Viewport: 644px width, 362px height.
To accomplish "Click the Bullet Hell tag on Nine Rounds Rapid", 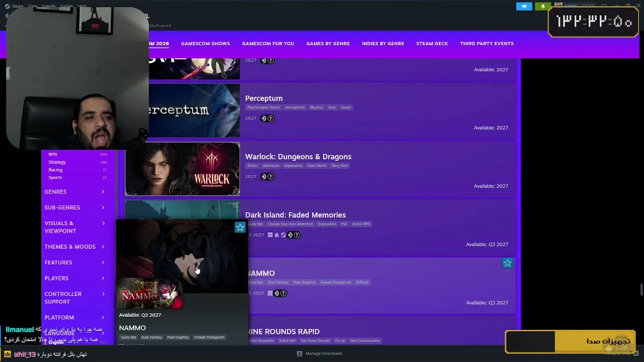I will coord(287,341).
